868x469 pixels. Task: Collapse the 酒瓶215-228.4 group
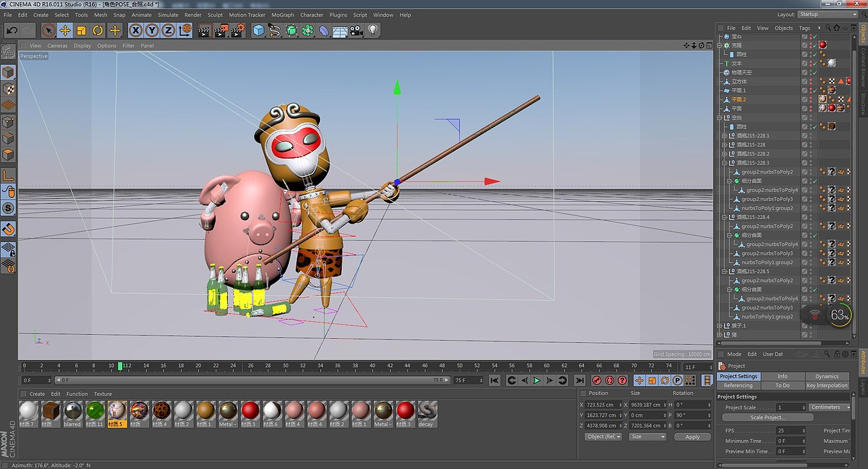click(724, 217)
